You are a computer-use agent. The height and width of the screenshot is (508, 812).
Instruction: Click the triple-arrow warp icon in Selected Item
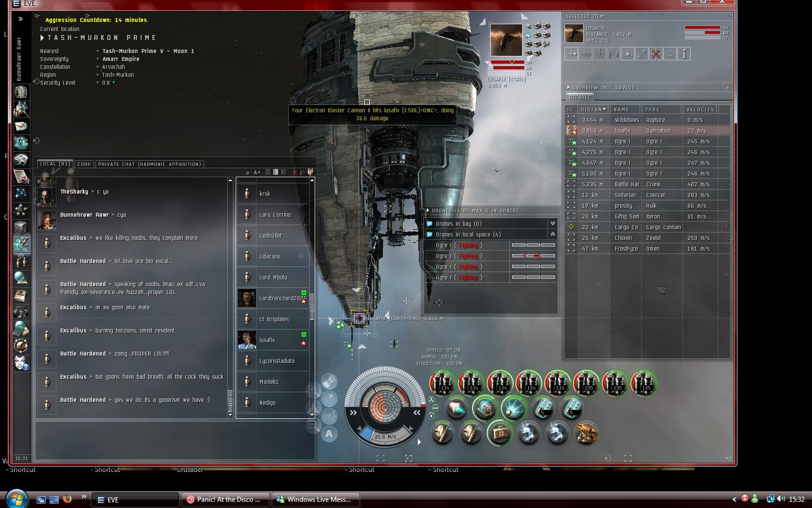click(x=585, y=54)
